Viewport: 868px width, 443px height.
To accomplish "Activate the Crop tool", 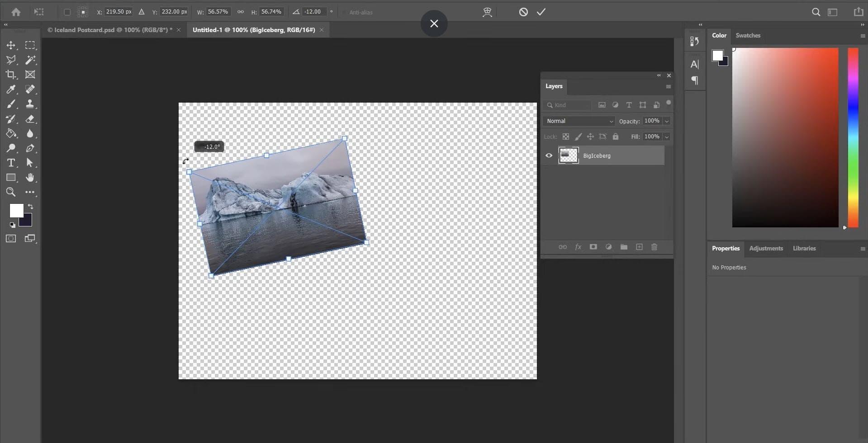I will point(11,75).
